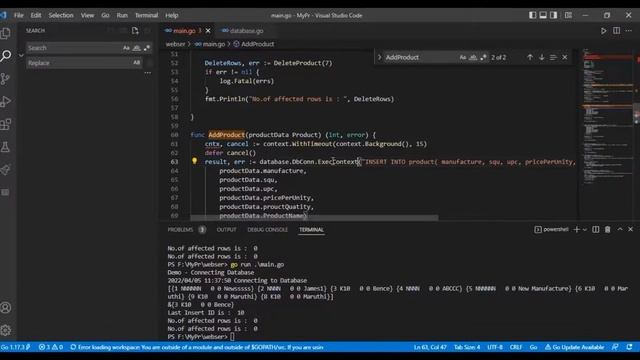Image resolution: width=640 pixels, height=360 pixels.
Task: Click CRLF line ending in status bar
Action: click(x=516, y=347)
